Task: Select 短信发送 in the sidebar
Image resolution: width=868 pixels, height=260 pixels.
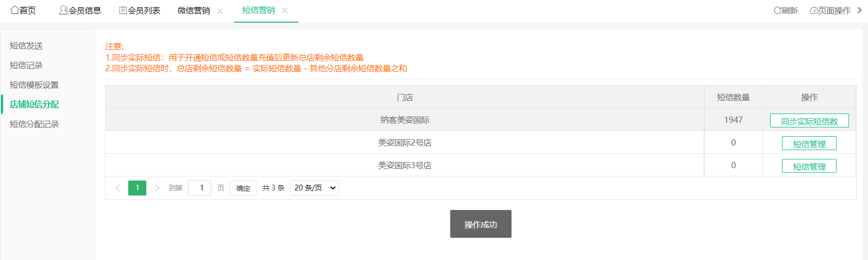Action: tap(26, 46)
